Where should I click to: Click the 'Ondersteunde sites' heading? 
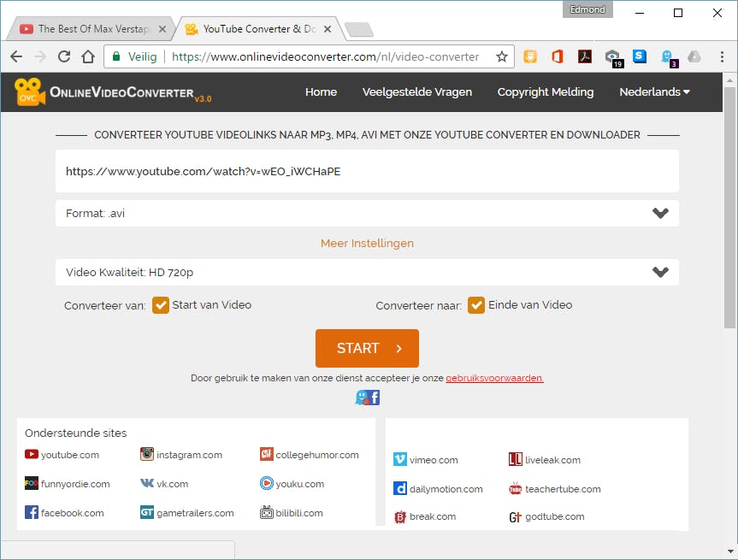(76, 433)
